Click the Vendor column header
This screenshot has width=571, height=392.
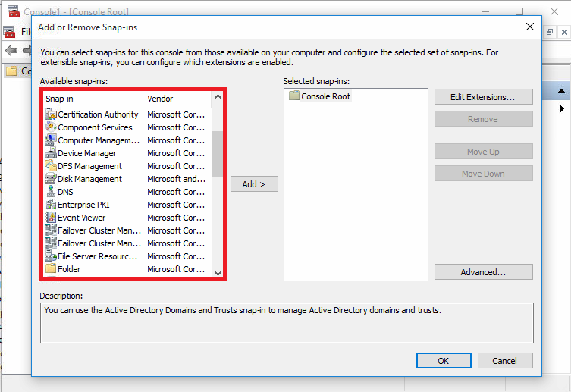click(177, 99)
